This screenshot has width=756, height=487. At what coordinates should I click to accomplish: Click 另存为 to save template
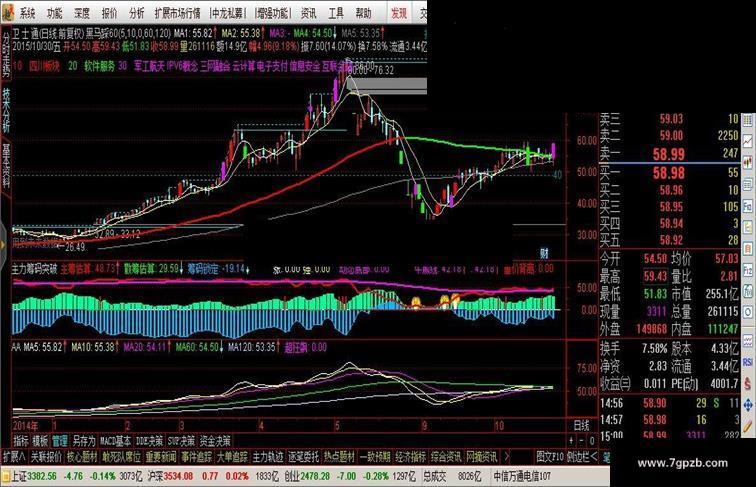pos(84,440)
